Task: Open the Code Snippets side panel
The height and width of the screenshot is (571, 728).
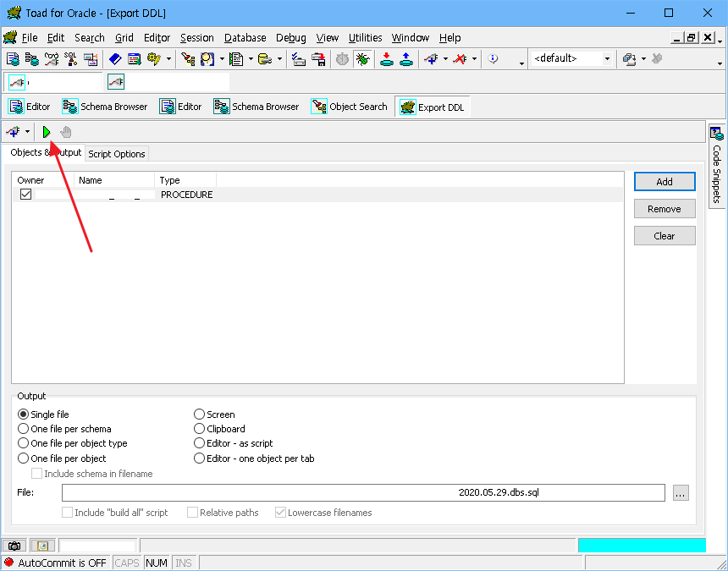Action: (717, 166)
